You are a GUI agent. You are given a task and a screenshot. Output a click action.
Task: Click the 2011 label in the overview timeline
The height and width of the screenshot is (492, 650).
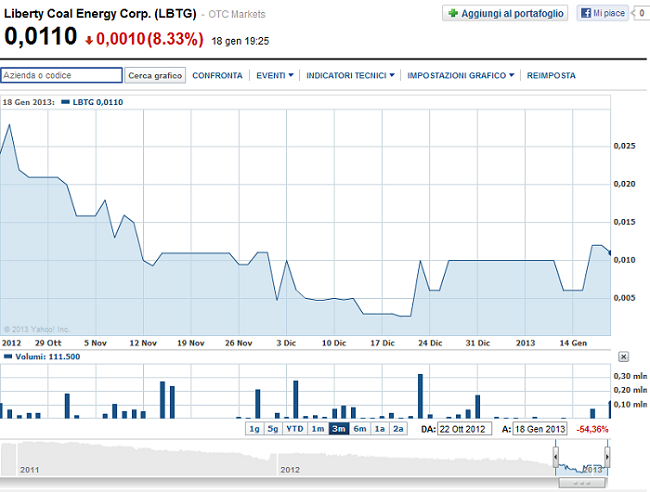pos(29,470)
